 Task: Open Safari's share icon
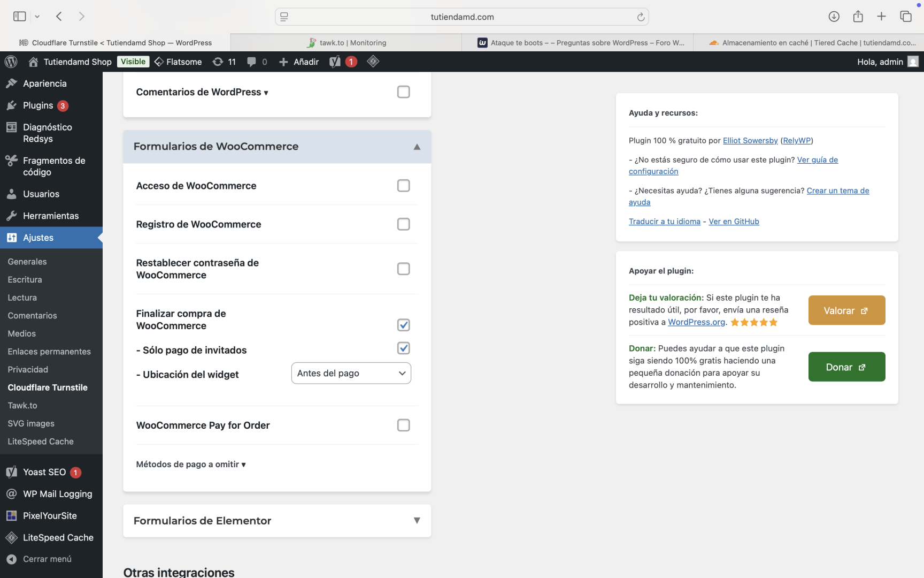coord(858,17)
